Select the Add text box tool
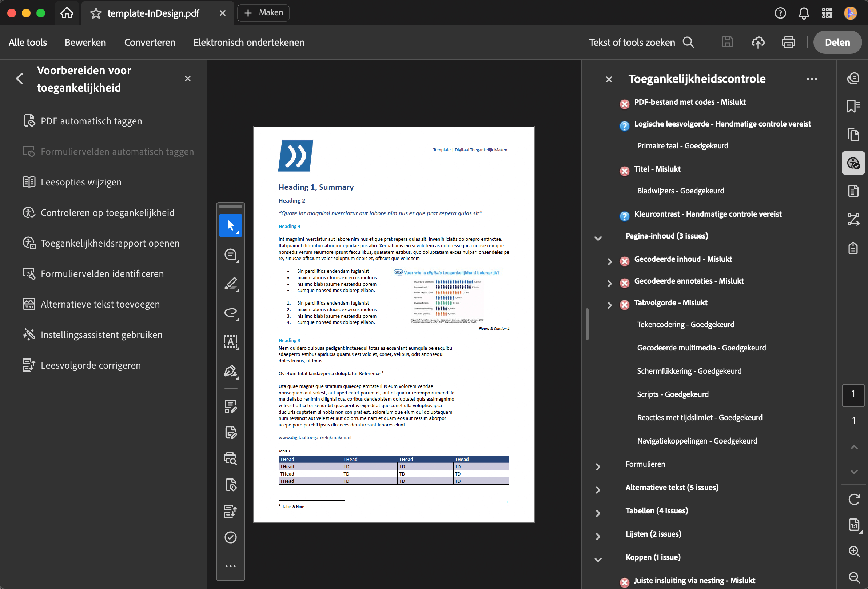The image size is (868, 589). 230,342
